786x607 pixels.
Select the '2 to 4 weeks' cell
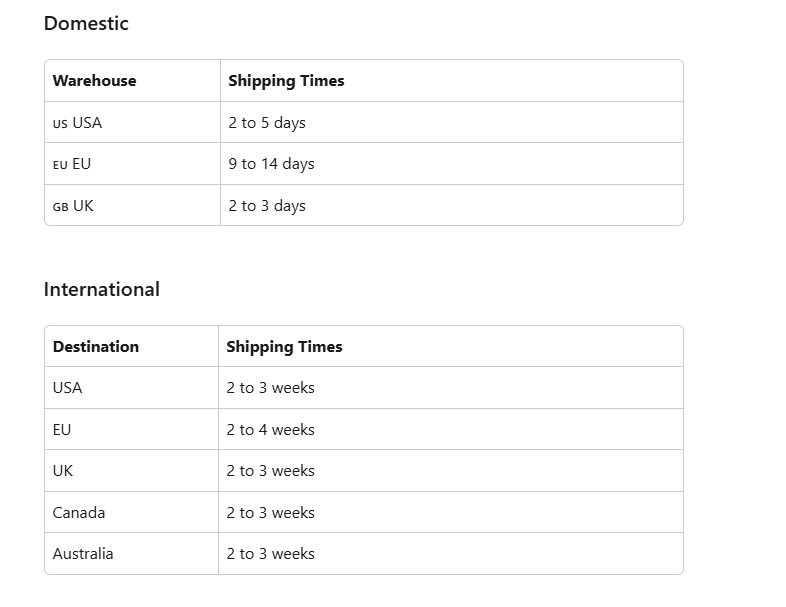click(270, 430)
